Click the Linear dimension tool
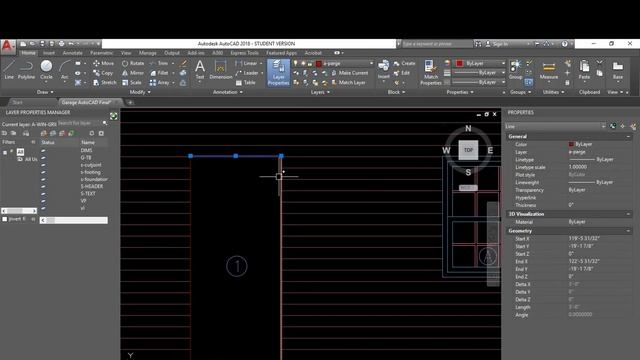This screenshot has width=640, height=360. (x=247, y=63)
